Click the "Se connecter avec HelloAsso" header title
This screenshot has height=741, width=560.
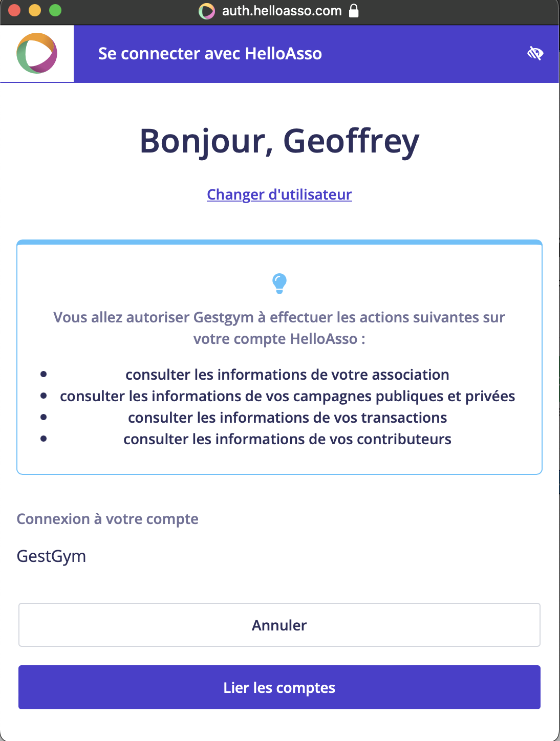(210, 54)
